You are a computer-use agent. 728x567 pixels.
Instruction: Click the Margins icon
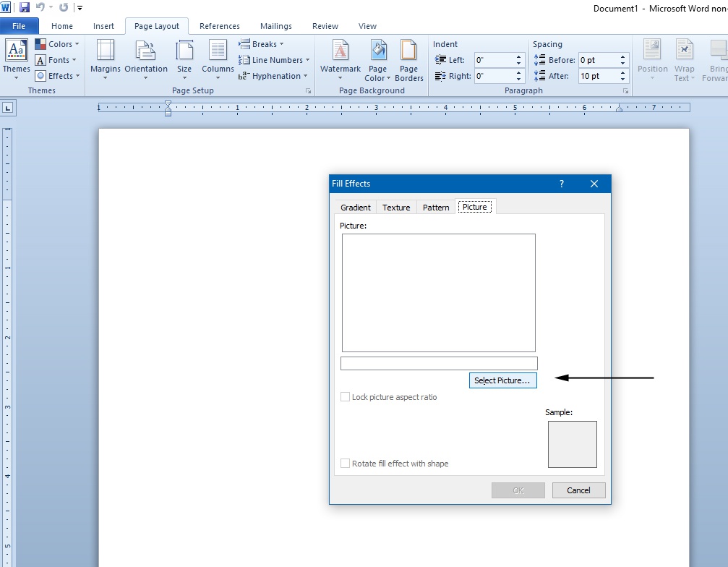click(106, 50)
